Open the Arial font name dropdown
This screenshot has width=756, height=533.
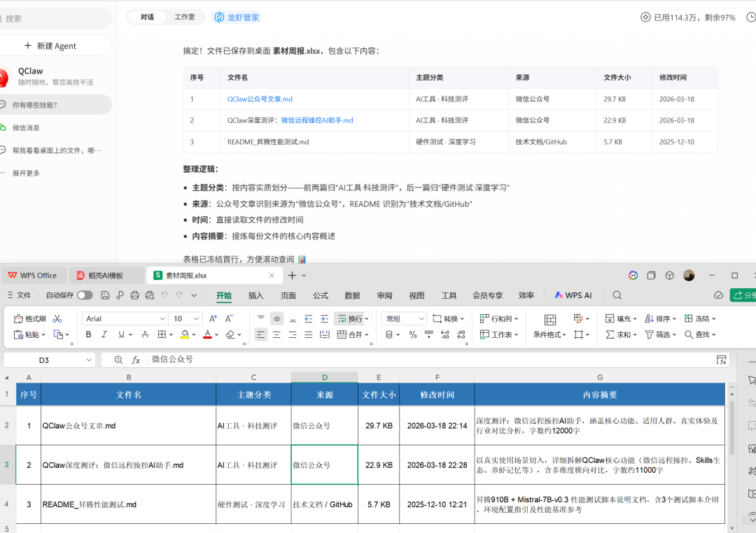click(162, 318)
